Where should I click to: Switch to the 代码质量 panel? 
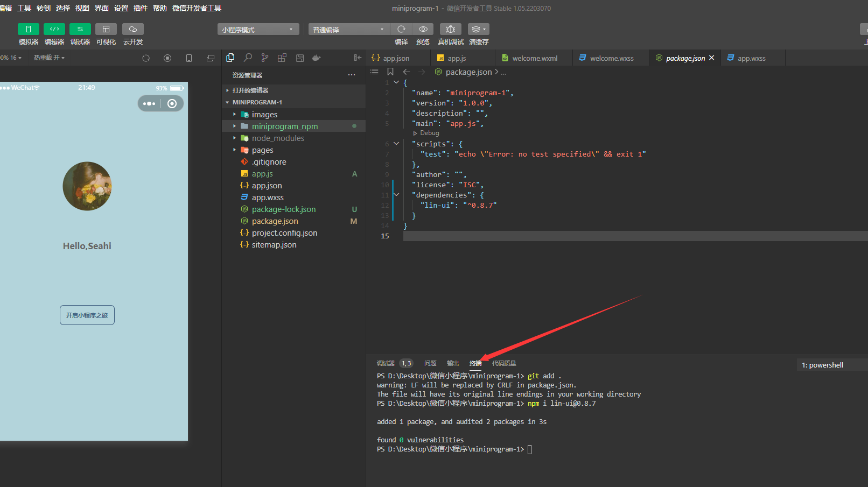[504, 363]
